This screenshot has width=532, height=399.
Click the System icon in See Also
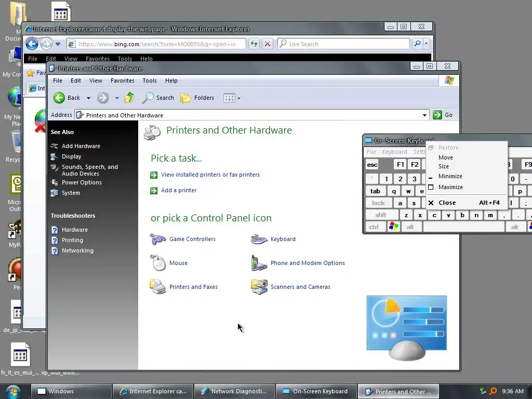[x=54, y=193]
